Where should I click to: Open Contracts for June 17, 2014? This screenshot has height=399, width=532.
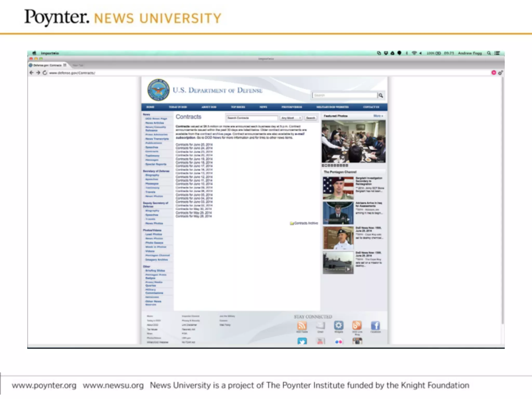pos(194,166)
